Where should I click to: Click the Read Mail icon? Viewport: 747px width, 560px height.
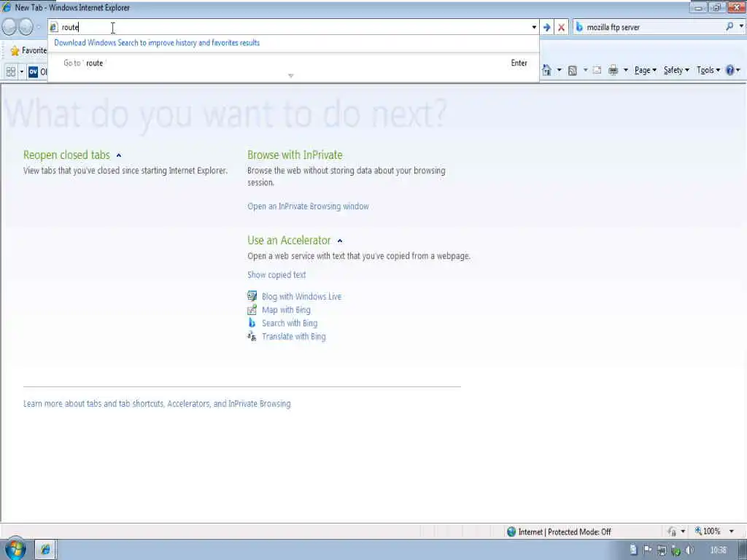click(597, 70)
